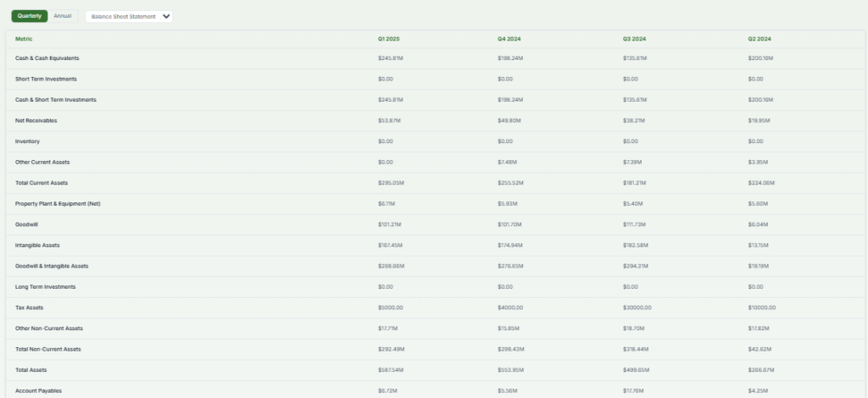Click the Q4 2024 column header
This screenshot has width=868, height=398.
(509, 39)
